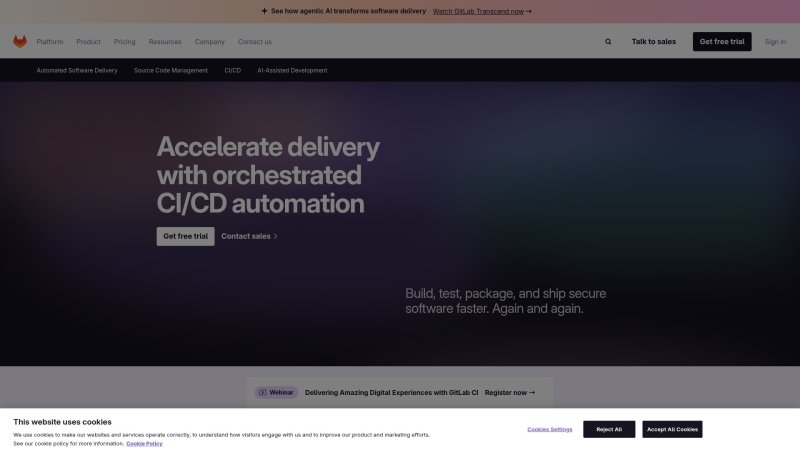Click the banner text about agentic AI
The height and width of the screenshot is (450, 800).
click(x=348, y=11)
